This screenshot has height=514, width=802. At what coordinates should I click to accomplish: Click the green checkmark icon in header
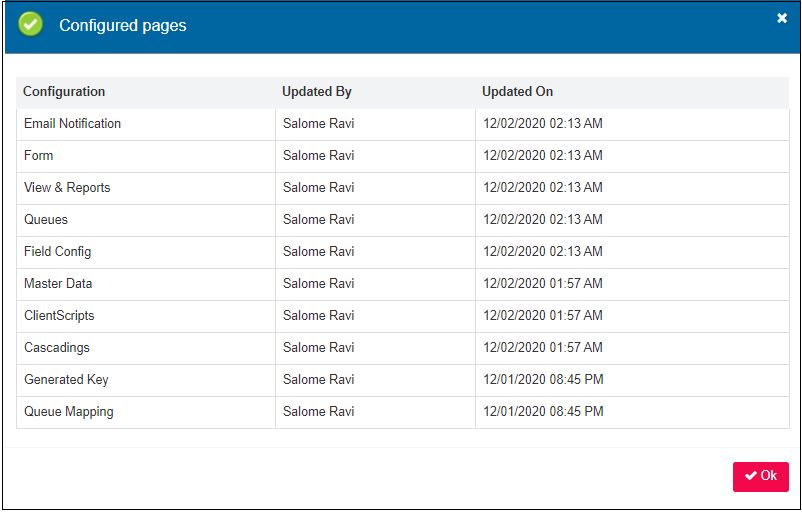(x=31, y=25)
